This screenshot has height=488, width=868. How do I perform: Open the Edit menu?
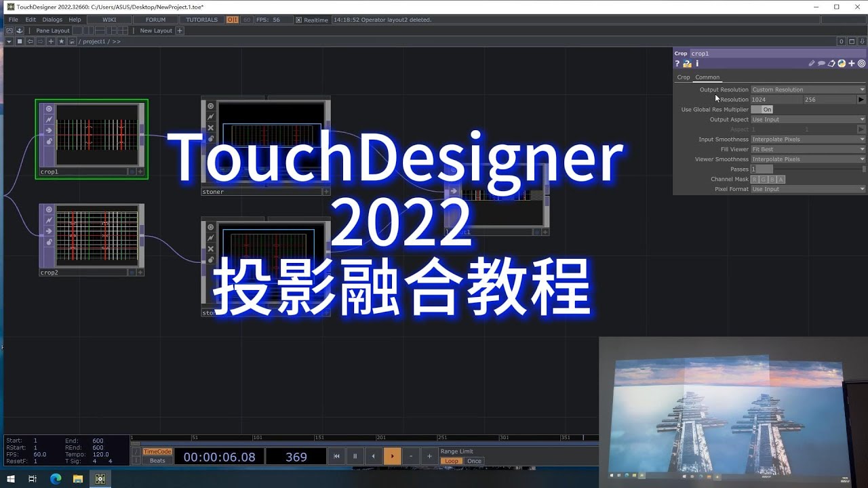click(31, 20)
